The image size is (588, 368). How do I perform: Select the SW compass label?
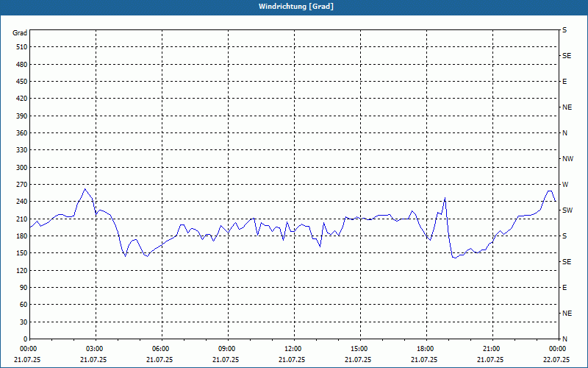coord(567,210)
